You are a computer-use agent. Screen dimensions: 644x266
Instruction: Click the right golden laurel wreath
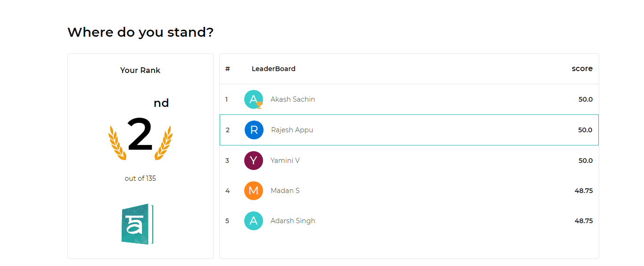click(x=164, y=143)
